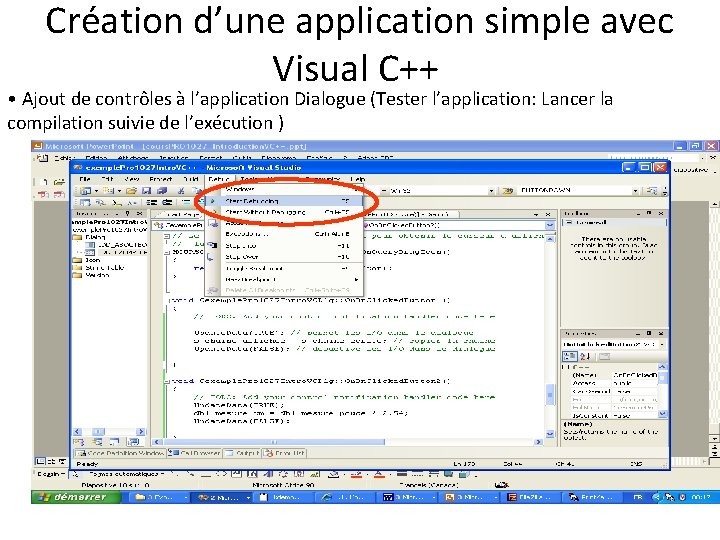Viewport: 720px width, 540px height.
Task: Click the code editor horizontal scrollbar
Action: click(x=347, y=442)
